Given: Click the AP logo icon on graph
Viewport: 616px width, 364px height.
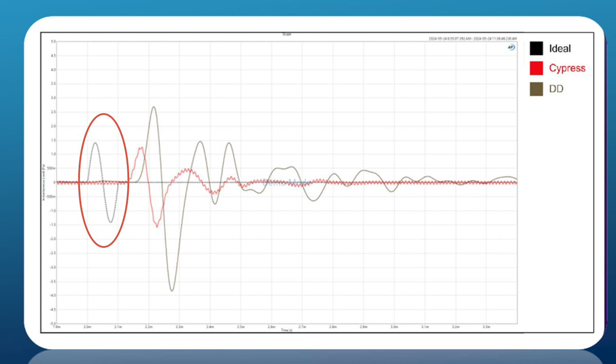Looking at the screenshot, I should point(511,46).
